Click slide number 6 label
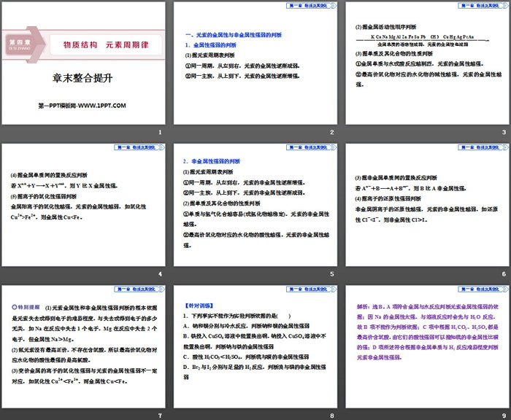 click(x=504, y=274)
